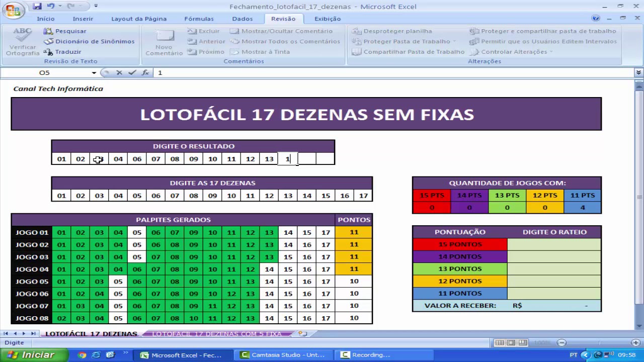Select the red 15 PTS header cell
This screenshot has width=644, height=362.
pos(431,195)
